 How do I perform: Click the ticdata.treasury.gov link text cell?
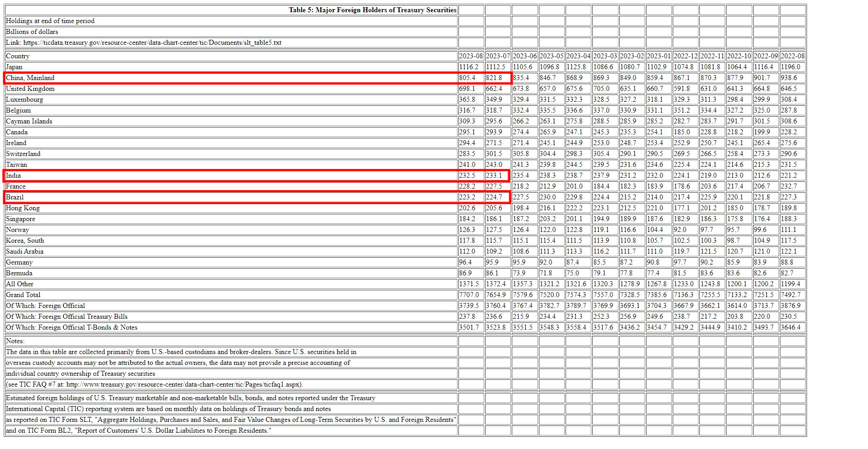point(231,43)
